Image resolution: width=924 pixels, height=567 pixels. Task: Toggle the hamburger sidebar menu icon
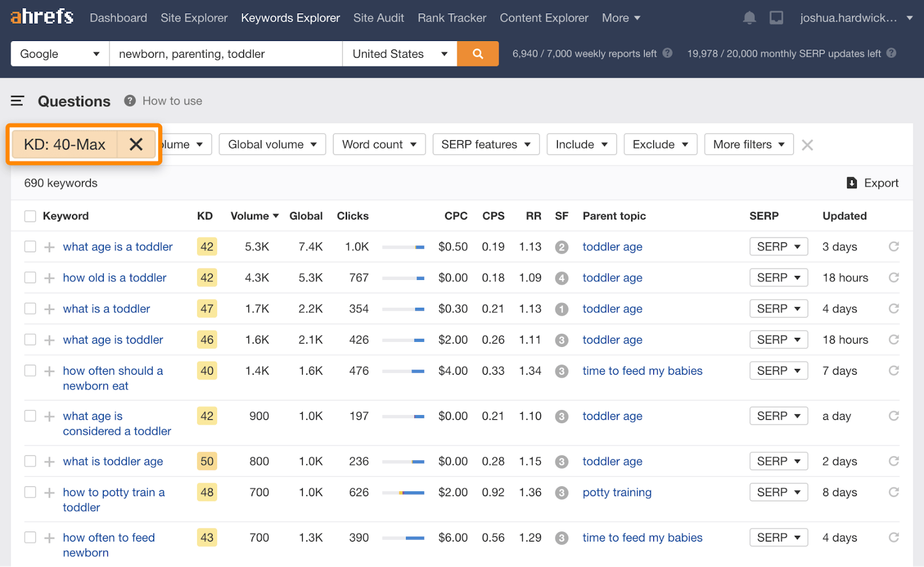point(17,101)
